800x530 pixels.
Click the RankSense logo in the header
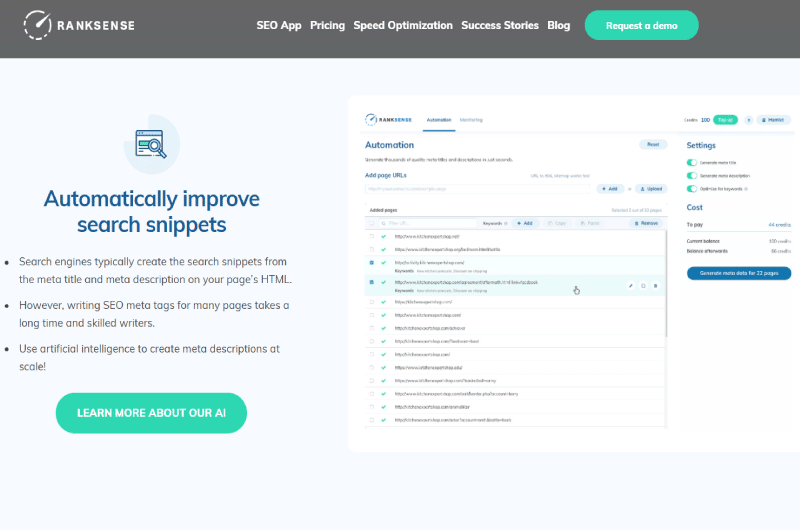click(79, 25)
